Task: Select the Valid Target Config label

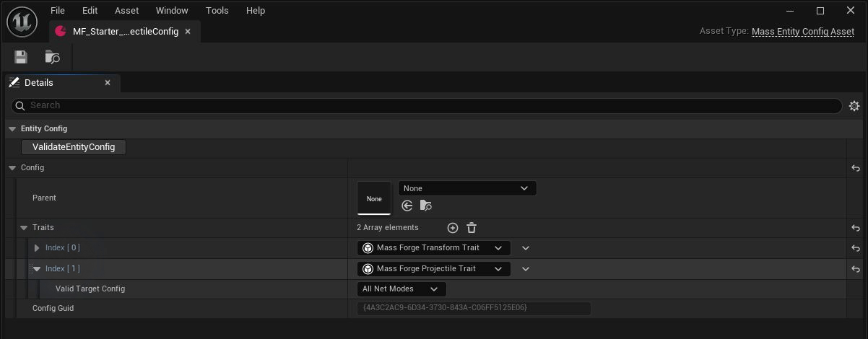Action: point(90,289)
